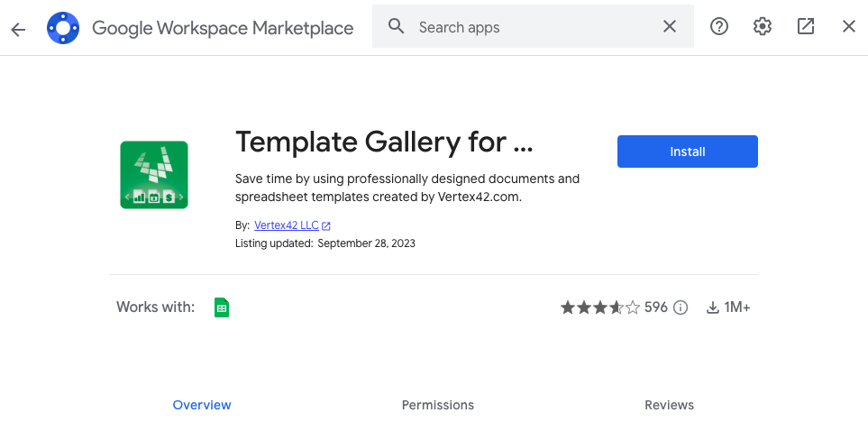The image size is (868, 422).
Task: Switch to the Permissions tab
Action: click(x=438, y=405)
